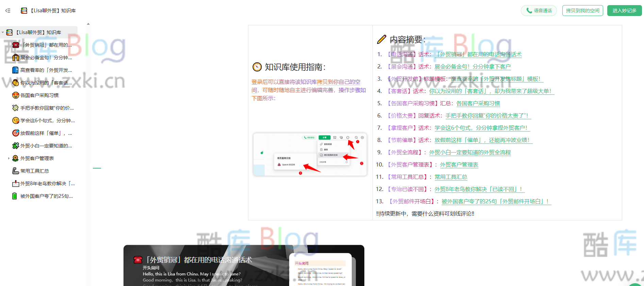644x286 pixels.
Task: Click the compass icon next to 知识库使用指南
Action: tap(257, 67)
